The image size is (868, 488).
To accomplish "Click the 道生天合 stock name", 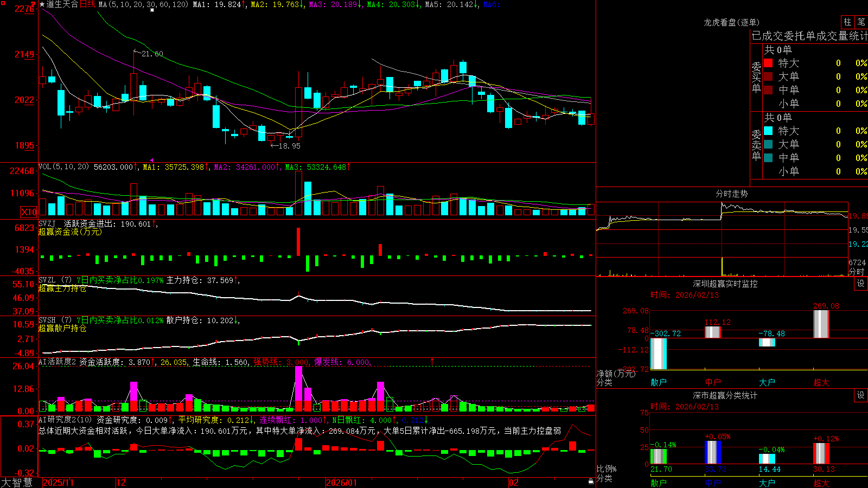I will pyautogui.click(x=62, y=4).
